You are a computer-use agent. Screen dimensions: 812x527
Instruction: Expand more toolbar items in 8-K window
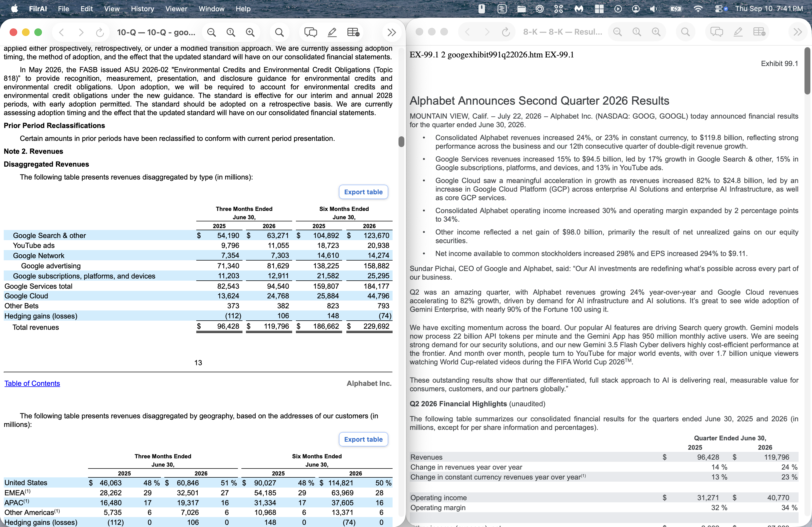(798, 32)
